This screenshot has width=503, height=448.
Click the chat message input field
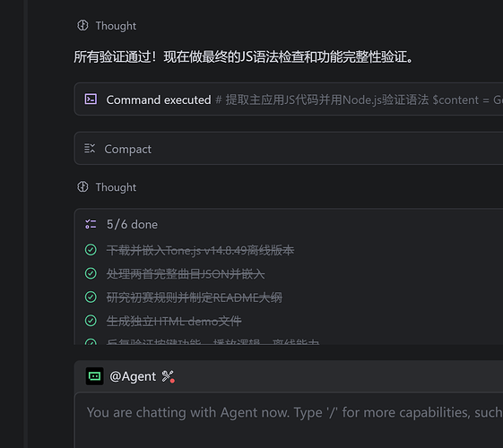(x=289, y=420)
